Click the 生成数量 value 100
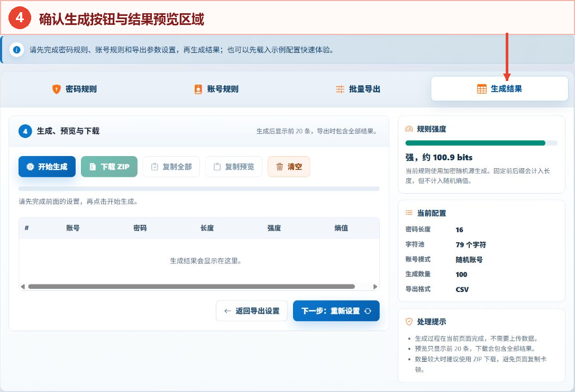 (x=461, y=274)
